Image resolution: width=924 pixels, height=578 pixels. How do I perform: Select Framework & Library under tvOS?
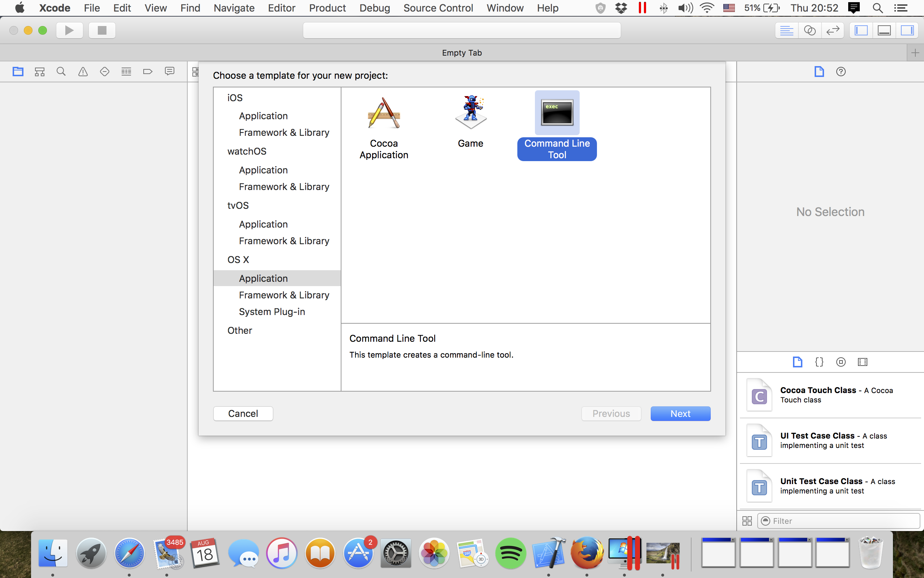pos(284,241)
